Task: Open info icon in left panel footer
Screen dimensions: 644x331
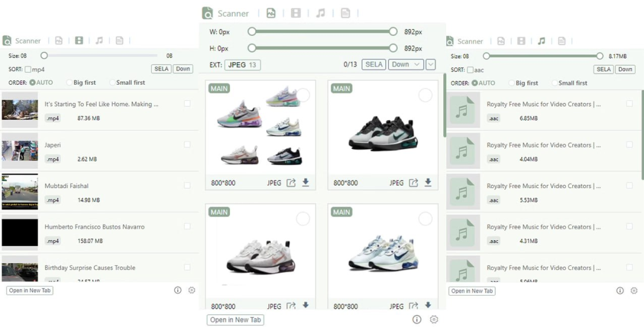Action: tap(177, 290)
